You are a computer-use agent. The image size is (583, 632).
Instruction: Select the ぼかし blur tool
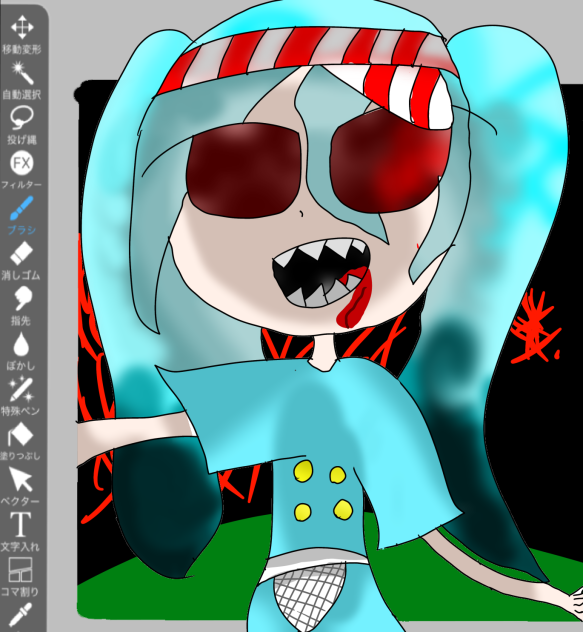coord(21,351)
